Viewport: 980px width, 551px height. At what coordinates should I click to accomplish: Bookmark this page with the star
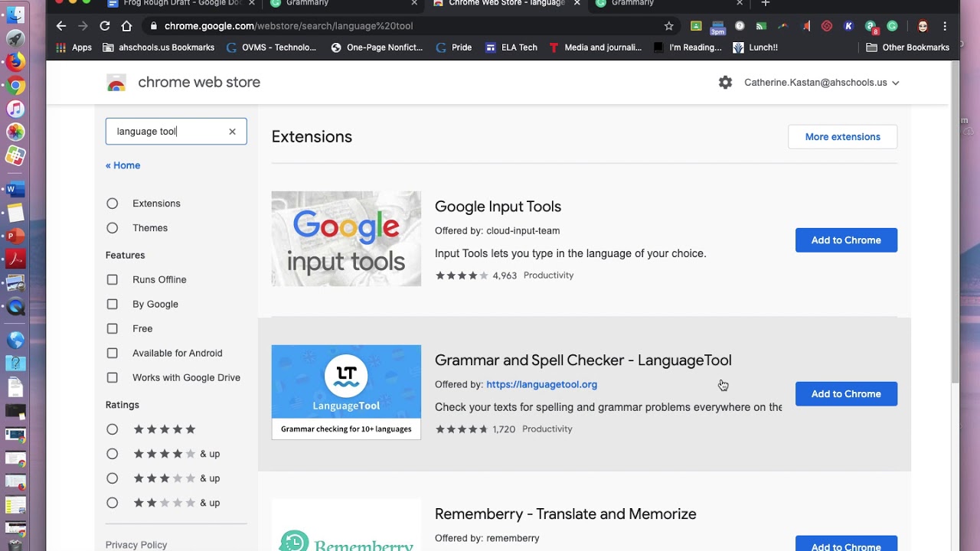(x=669, y=26)
